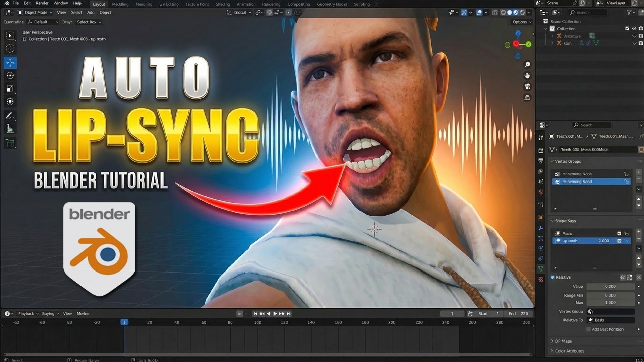Screen dimensions: 644x362
Task: Select the Measure tool
Action: click(10, 129)
